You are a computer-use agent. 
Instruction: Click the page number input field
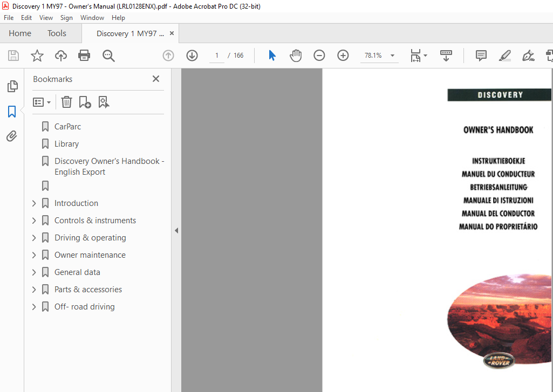coord(217,56)
